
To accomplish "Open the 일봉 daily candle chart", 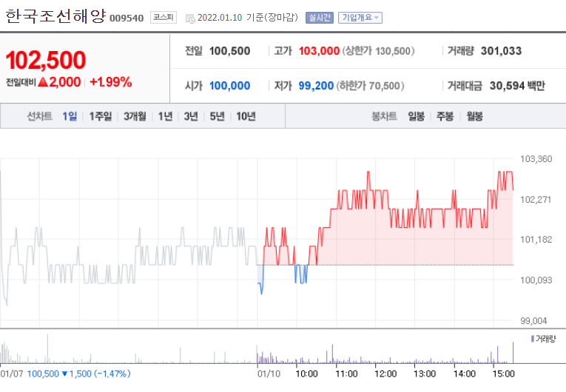I will [x=417, y=116].
